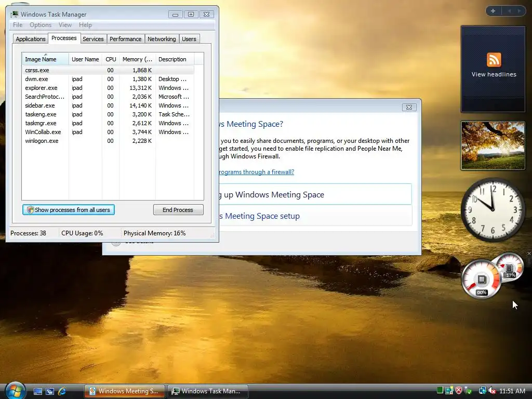
Task: Open the Windows Security Alerts shield icon
Action: pyautogui.click(x=459, y=391)
